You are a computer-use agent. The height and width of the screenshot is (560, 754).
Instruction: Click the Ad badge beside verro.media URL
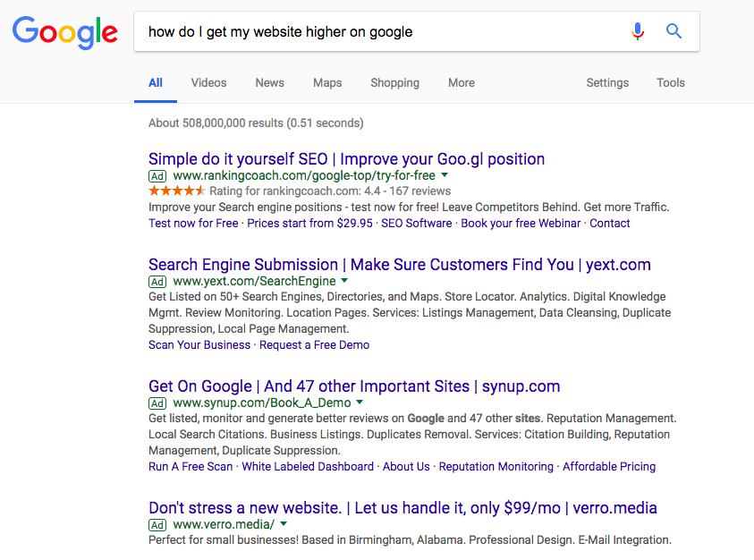[157, 525]
